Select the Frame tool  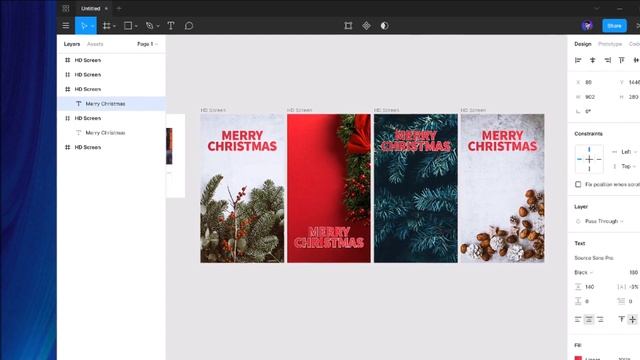[107, 26]
